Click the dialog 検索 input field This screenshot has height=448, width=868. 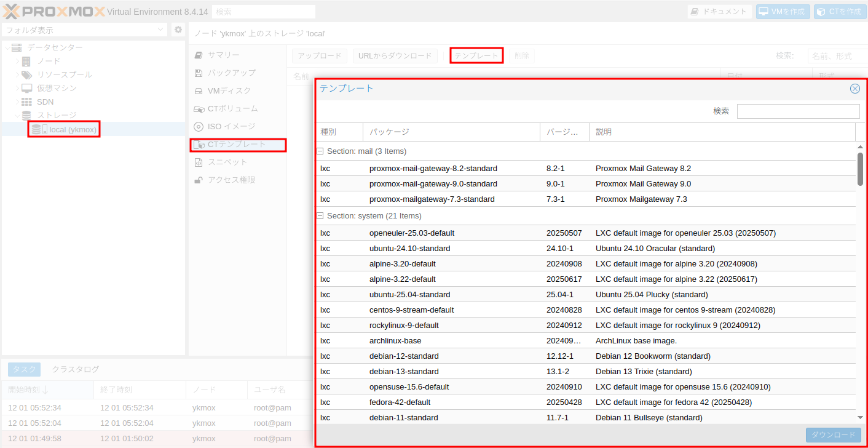click(798, 111)
